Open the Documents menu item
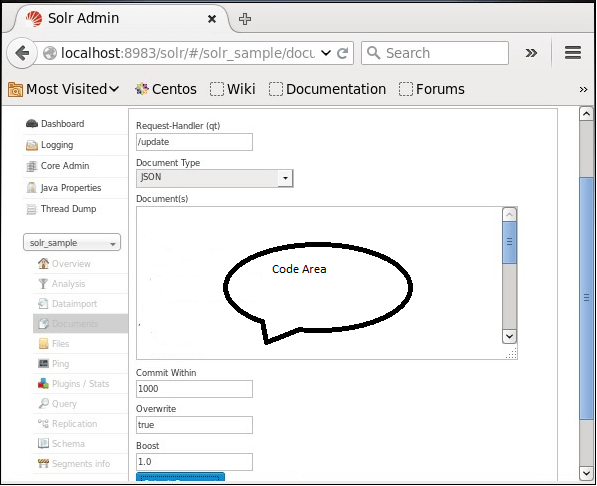 [80, 324]
